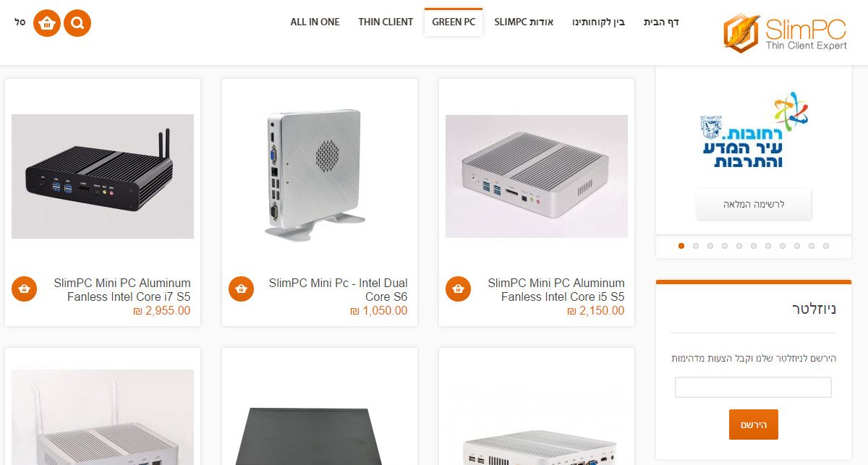
Task: Open SlimPC Mini PC Core i5 S5 title link
Action: coord(556,289)
